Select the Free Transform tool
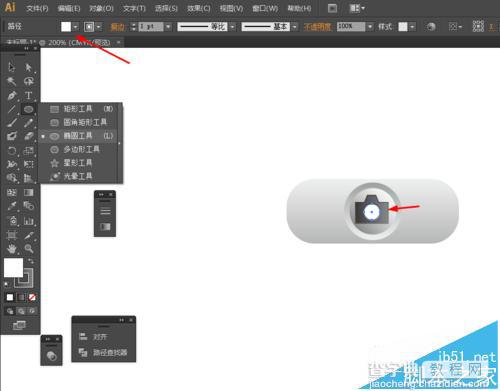 coord(28,164)
